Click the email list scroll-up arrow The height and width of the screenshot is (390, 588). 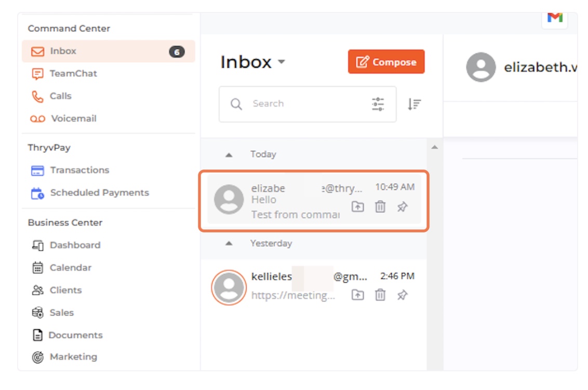pos(435,147)
